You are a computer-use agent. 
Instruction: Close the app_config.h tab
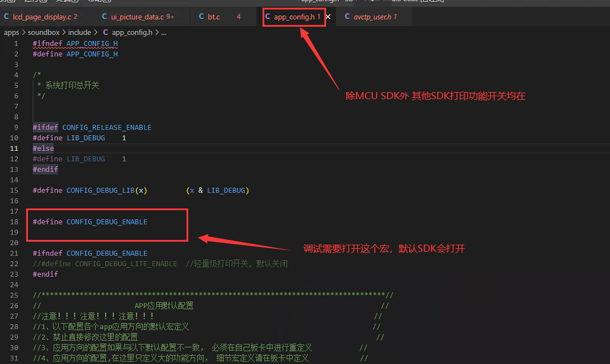tap(328, 17)
